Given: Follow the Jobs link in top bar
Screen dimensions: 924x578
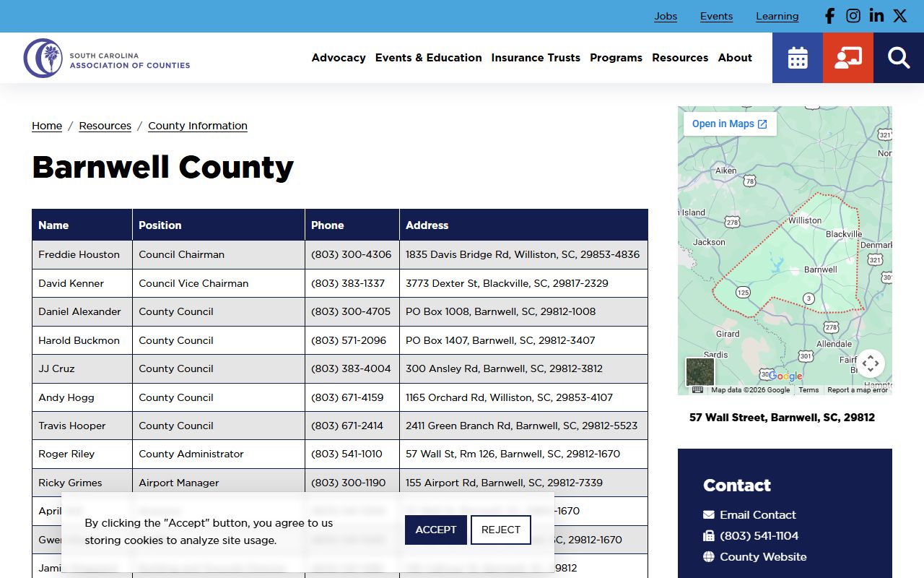Looking at the screenshot, I should pyautogui.click(x=666, y=16).
